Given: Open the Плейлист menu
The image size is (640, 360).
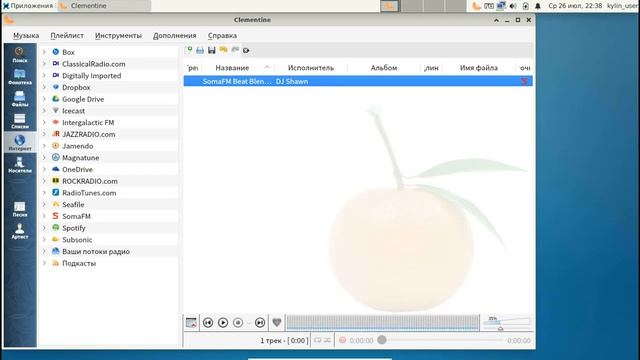Looking at the screenshot, I should (67, 36).
